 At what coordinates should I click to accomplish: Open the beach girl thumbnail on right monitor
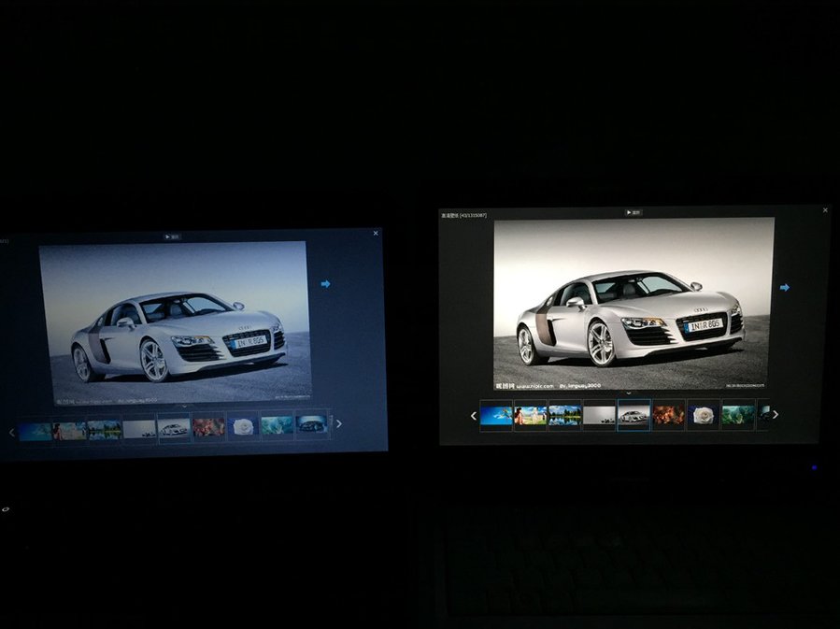pyautogui.click(x=530, y=415)
